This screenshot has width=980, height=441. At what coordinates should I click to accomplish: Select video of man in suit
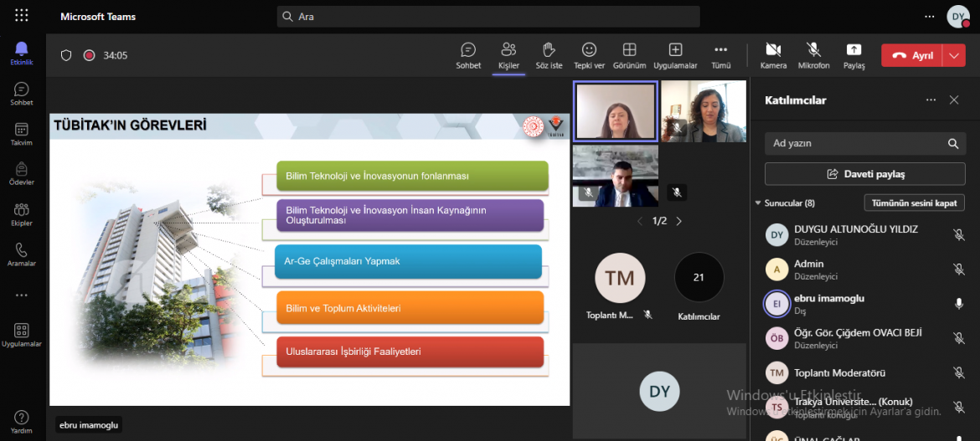pyautogui.click(x=616, y=177)
